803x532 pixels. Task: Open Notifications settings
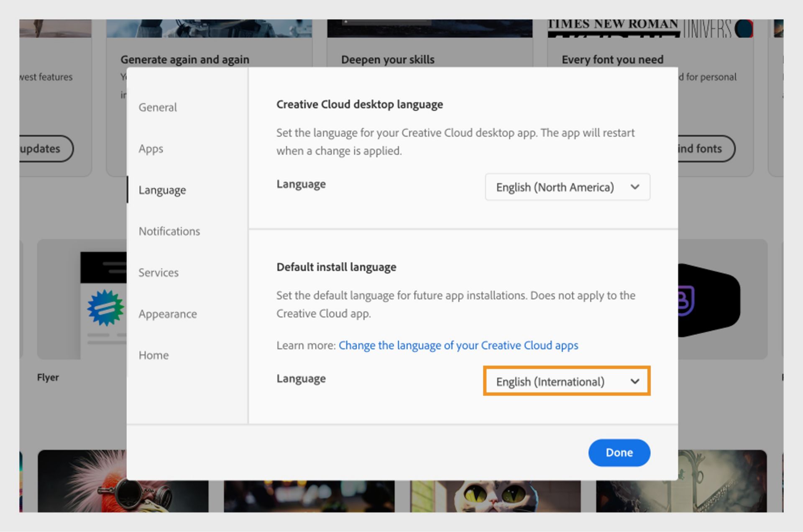tap(169, 231)
